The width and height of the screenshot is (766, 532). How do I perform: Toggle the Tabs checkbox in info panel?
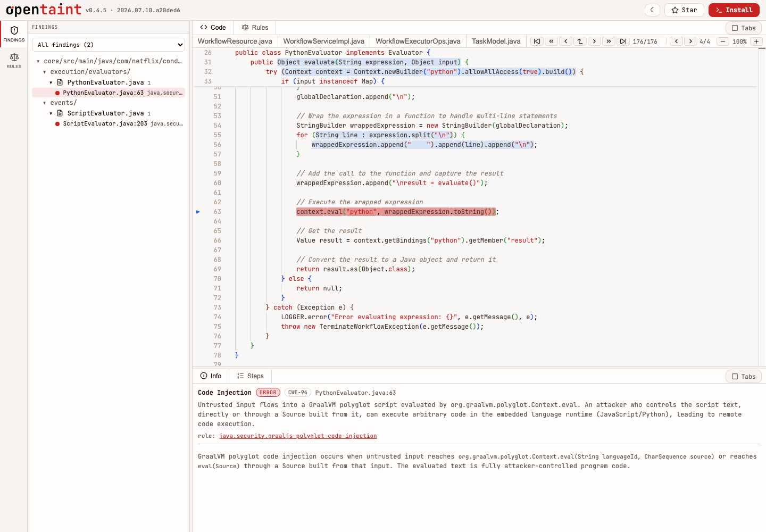[x=744, y=377]
